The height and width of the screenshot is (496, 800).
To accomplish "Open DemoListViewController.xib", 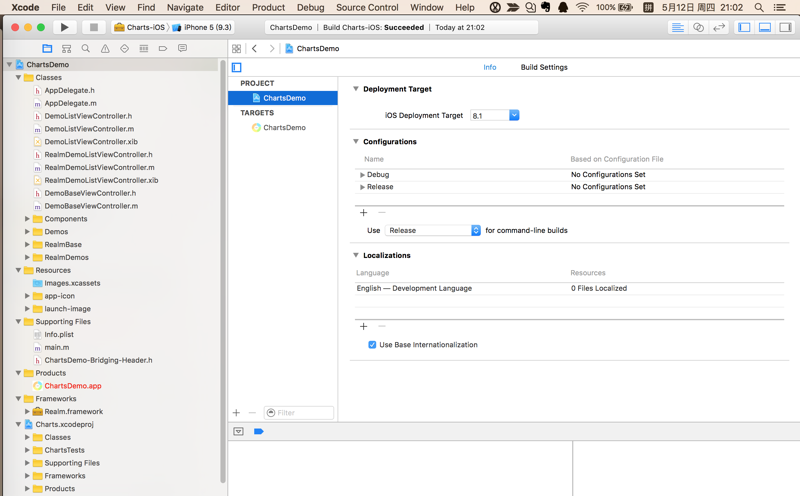I will 91,142.
